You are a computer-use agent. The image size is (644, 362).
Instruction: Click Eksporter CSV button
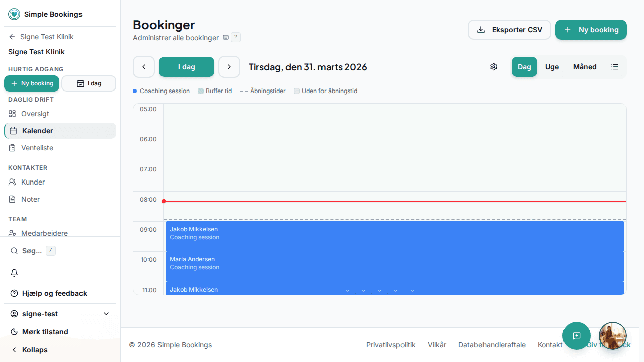click(510, 30)
